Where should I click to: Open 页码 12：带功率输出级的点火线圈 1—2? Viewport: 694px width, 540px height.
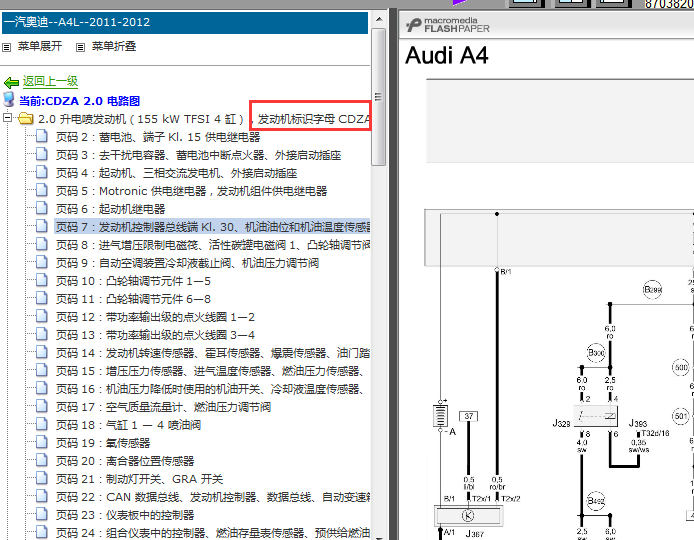[x=155, y=317]
